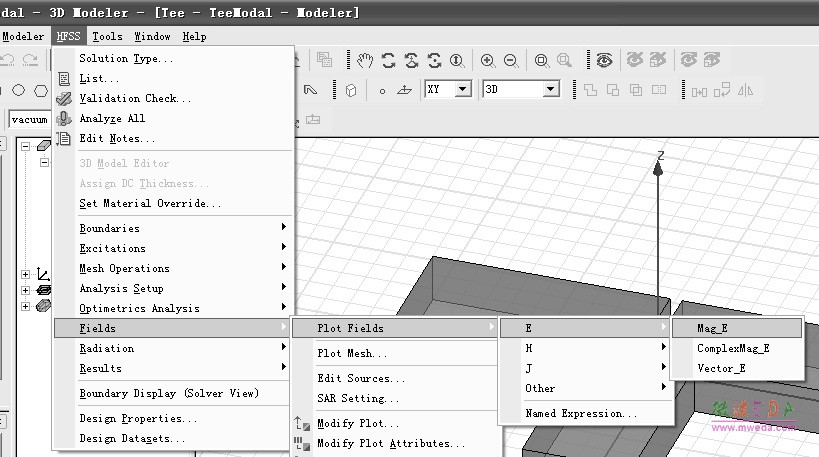Click the Zoom In magnifier icon
This screenshot has height=457, width=819.
488,61
